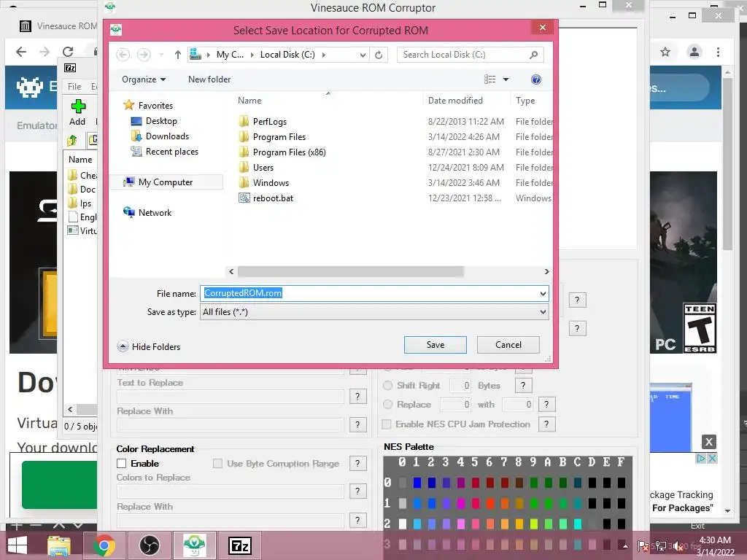Open 7-Zip from taskbar
The image size is (747, 560).
[x=239, y=545]
